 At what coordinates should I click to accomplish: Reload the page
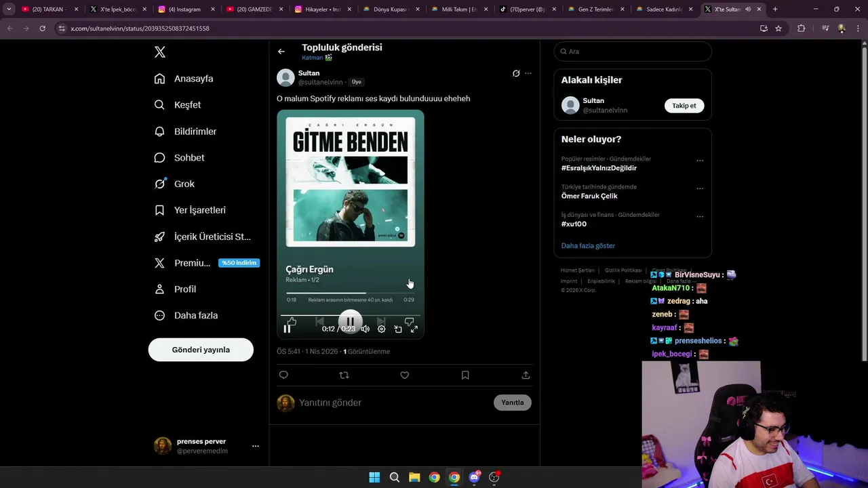click(42, 28)
